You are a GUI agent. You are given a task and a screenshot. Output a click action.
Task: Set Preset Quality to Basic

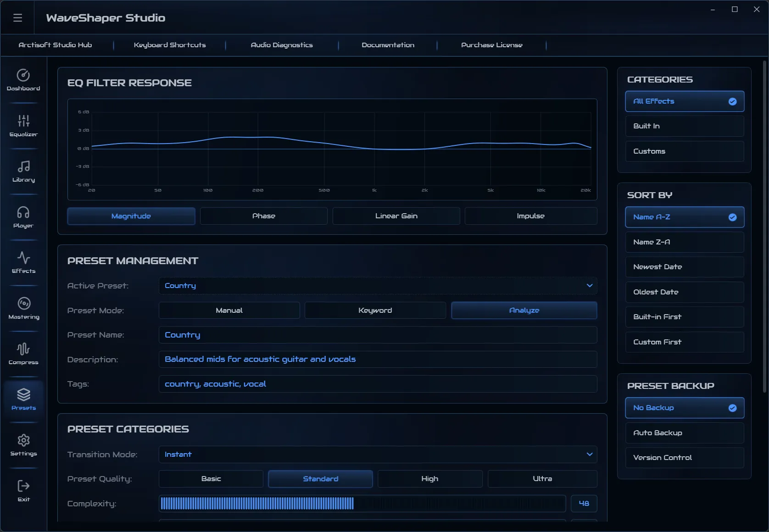click(211, 479)
